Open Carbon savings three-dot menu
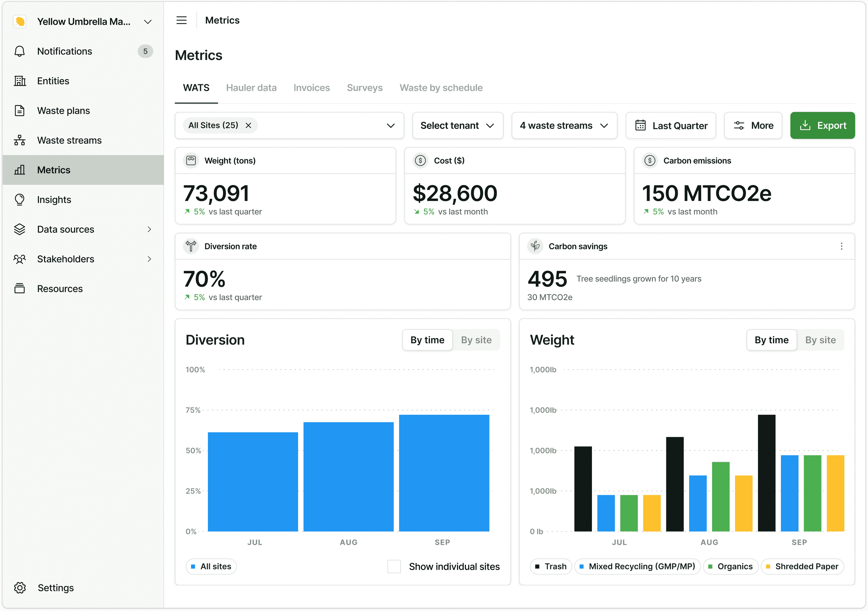Image resolution: width=868 pixels, height=611 pixels. click(x=841, y=246)
